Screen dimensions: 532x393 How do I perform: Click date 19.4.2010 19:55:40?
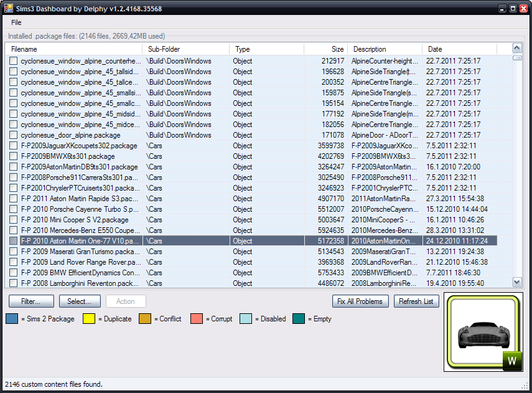click(455, 283)
